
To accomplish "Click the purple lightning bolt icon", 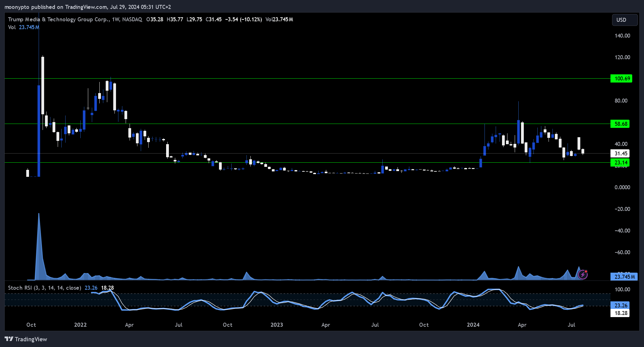I will point(583,274).
